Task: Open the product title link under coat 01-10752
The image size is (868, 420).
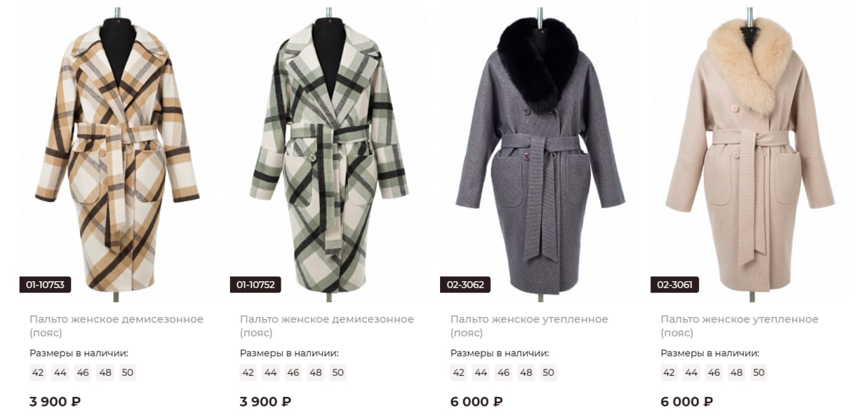Action: click(327, 326)
